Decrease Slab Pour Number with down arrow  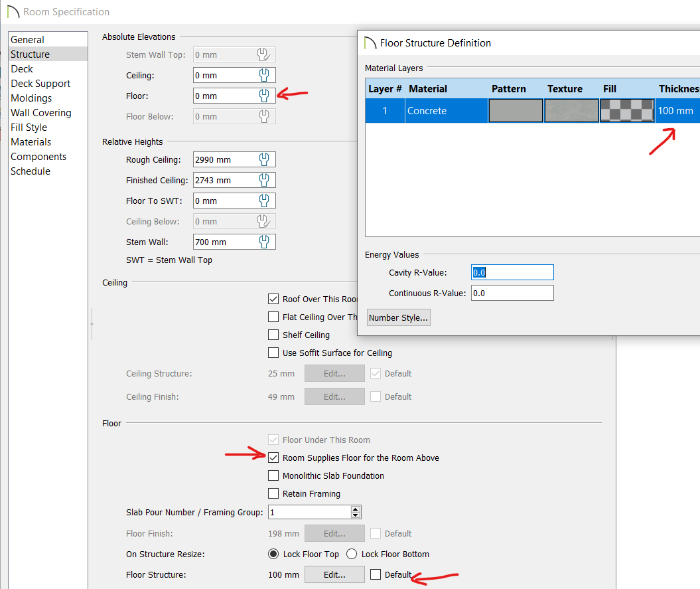click(356, 515)
